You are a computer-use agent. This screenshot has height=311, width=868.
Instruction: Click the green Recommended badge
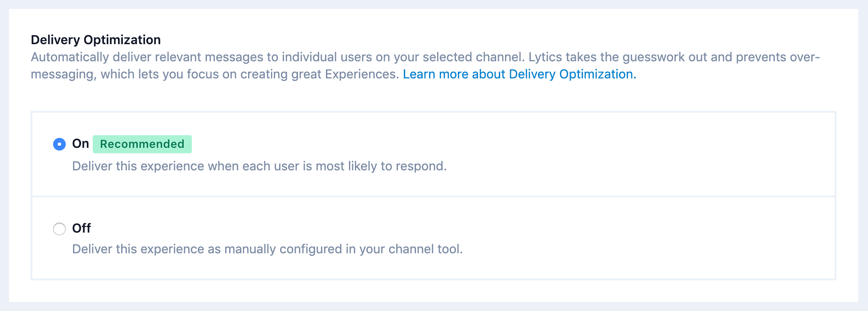tap(142, 144)
